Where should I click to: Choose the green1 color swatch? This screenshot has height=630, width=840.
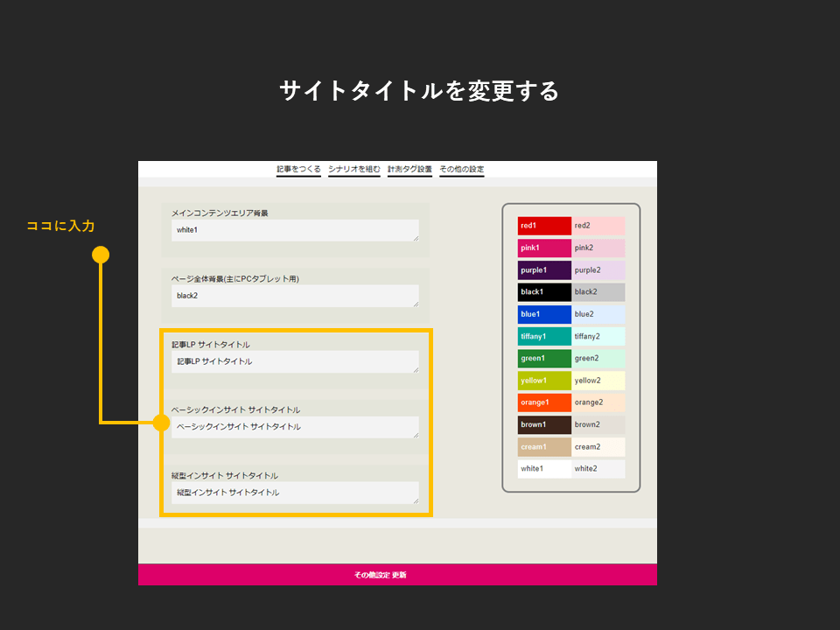pos(544,358)
